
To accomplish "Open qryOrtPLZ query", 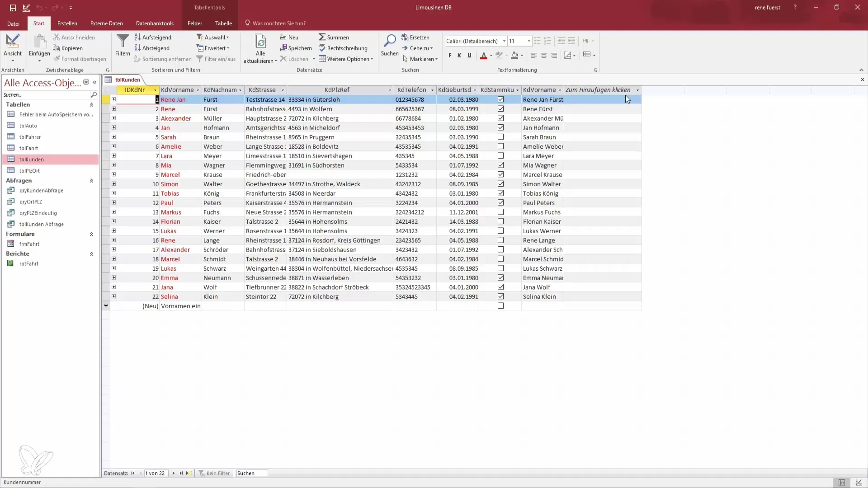I will [x=30, y=202].
